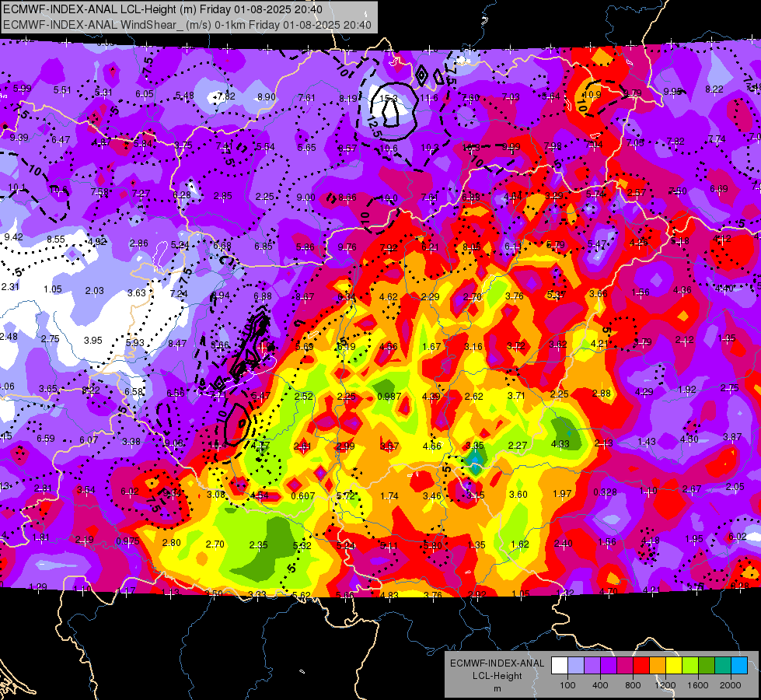Screen dimensions: 761x700
Task: Click the white legend swatch
Action: click(x=560, y=666)
